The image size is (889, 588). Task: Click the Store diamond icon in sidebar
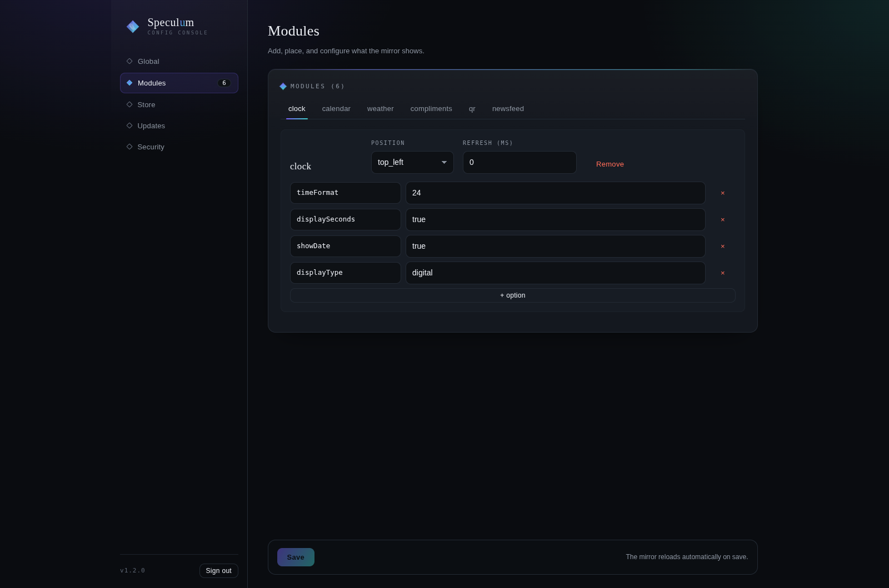pyautogui.click(x=129, y=104)
